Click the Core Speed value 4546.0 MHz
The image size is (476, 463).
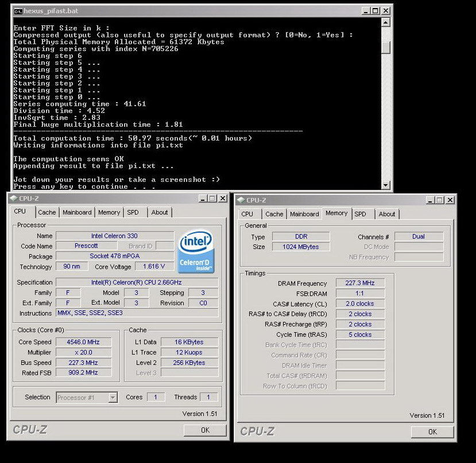83,342
